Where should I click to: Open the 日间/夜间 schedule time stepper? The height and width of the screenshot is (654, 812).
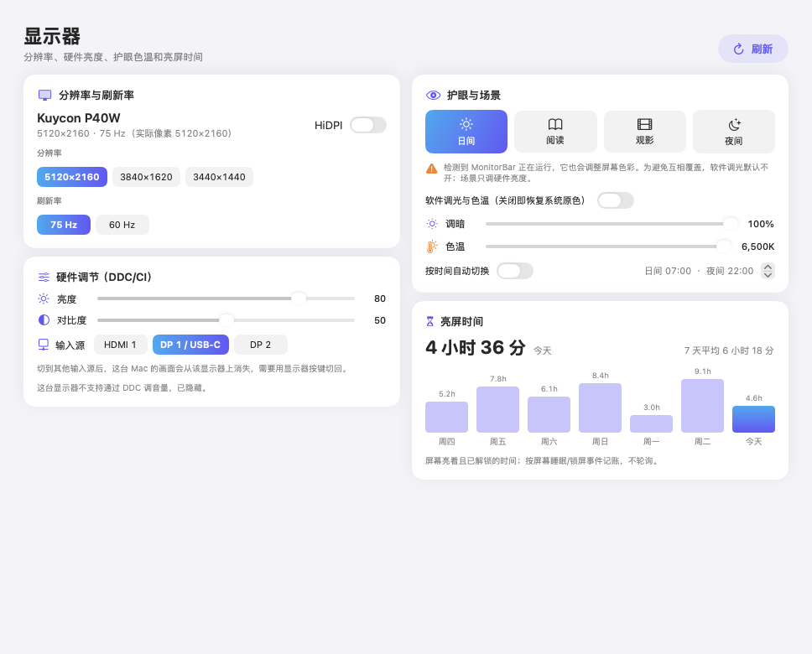768,271
